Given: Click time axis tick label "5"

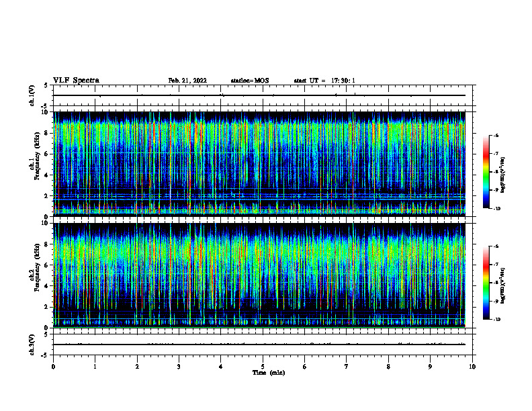Looking at the screenshot, I should coord(263,367).
